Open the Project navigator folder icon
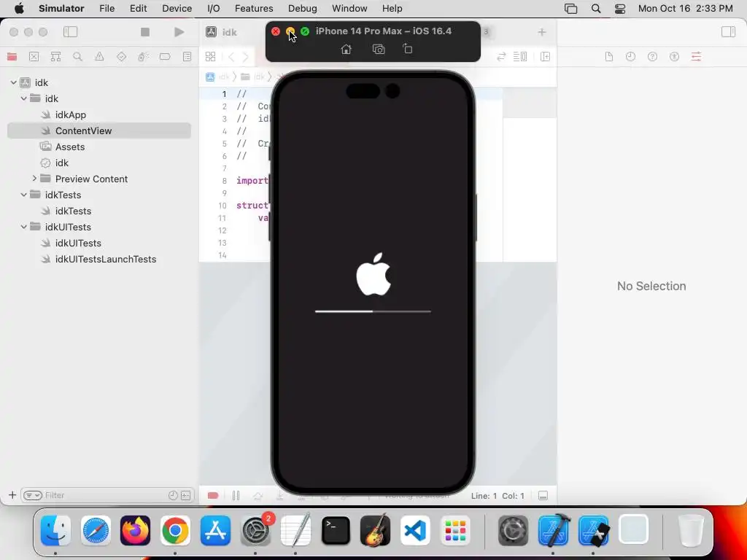The image size is (747, 560). coord(12,57)
